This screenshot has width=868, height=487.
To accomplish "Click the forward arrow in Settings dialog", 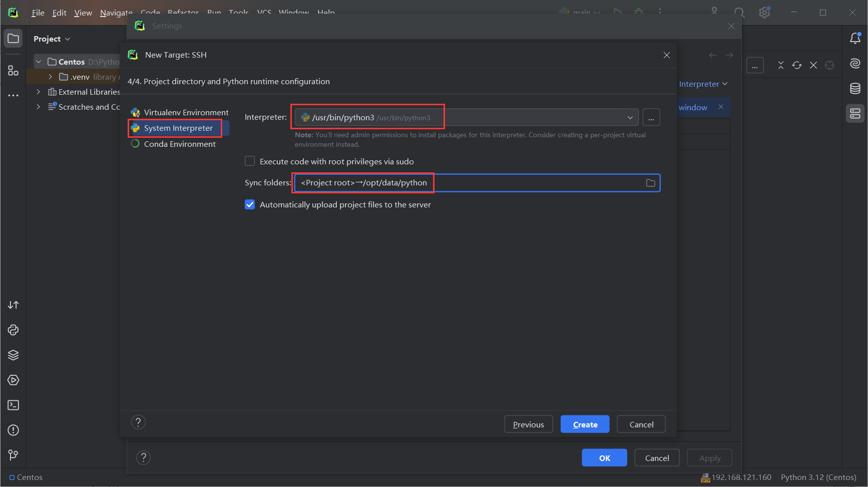I will [x=729, y=55].
